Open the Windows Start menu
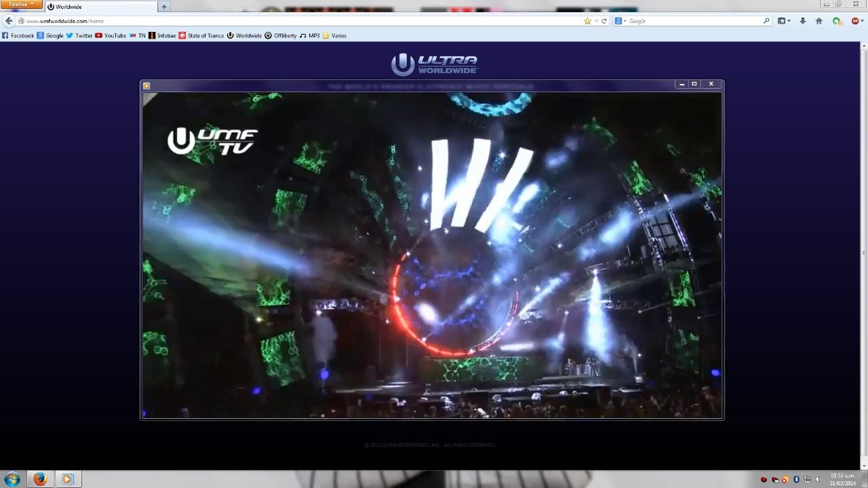 click(12, 480)
